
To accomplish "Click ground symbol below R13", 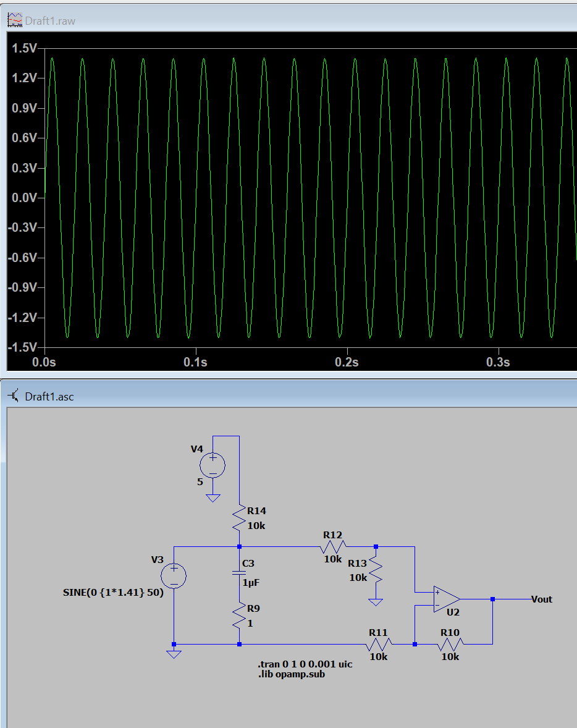I will pyautogui.click(x=376, y=602).
